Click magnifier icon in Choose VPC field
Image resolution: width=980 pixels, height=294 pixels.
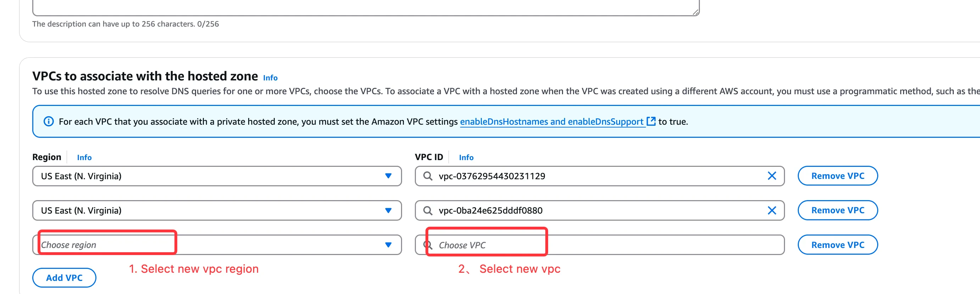point(428,245)
